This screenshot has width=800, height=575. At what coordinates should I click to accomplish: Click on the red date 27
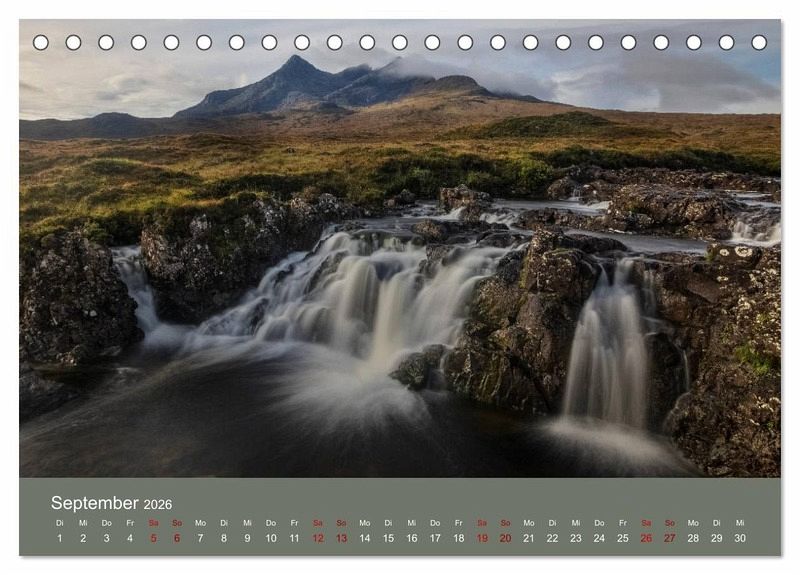(670, 538)
